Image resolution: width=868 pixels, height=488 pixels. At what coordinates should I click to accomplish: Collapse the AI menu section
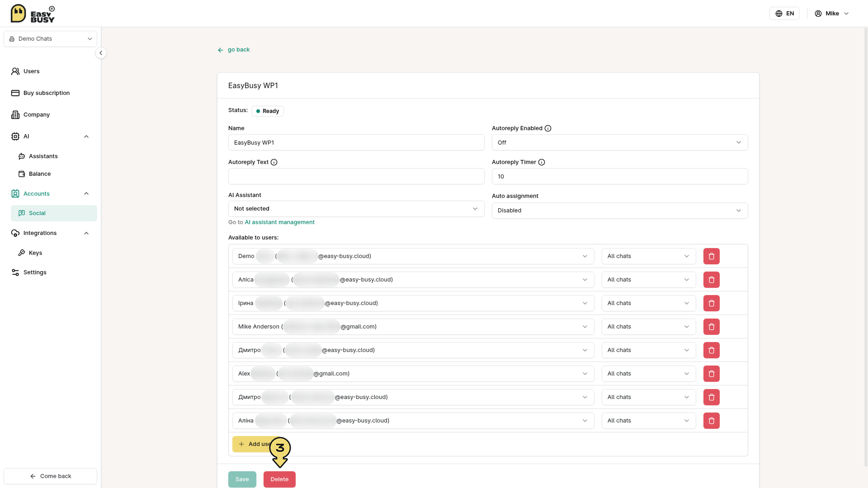click(86, 136)
